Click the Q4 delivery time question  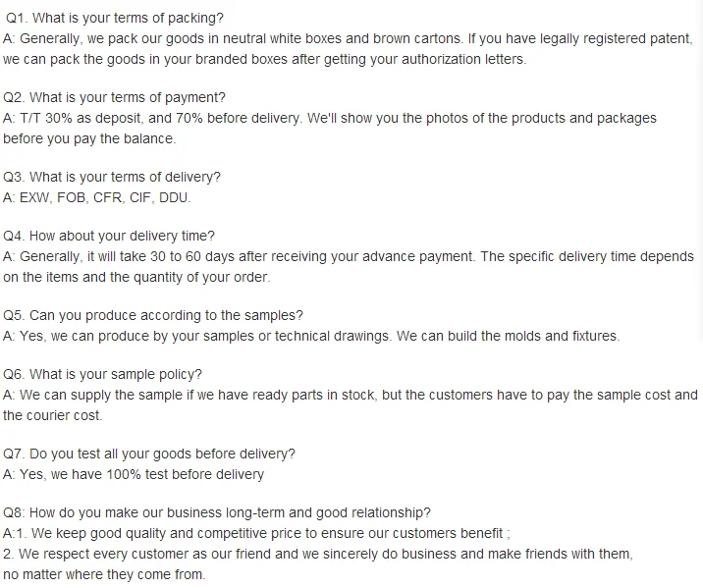click(x=109, y=236)
